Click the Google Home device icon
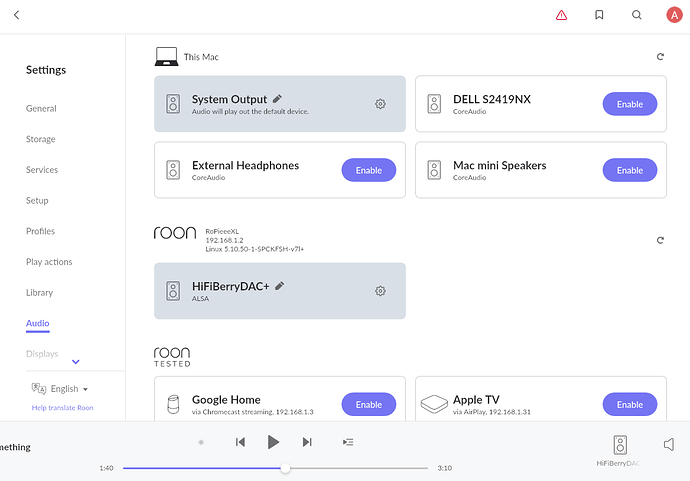 click(x=173, y=404)
